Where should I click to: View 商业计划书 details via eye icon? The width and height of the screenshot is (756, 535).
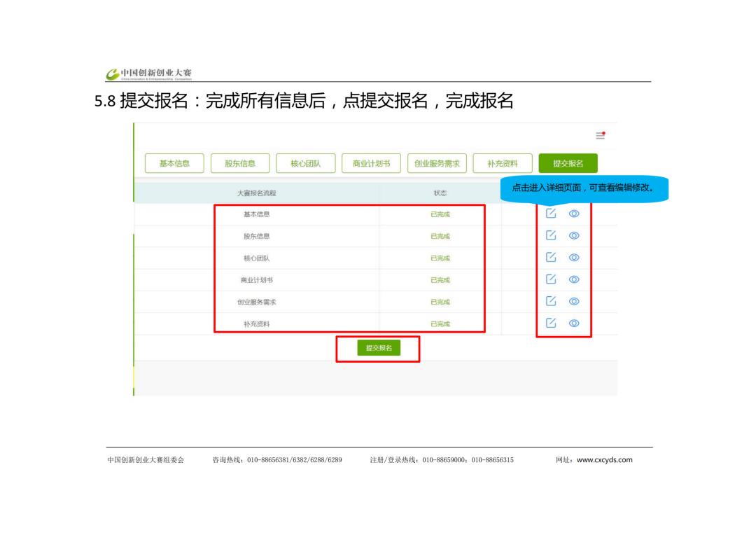point(574,279)
